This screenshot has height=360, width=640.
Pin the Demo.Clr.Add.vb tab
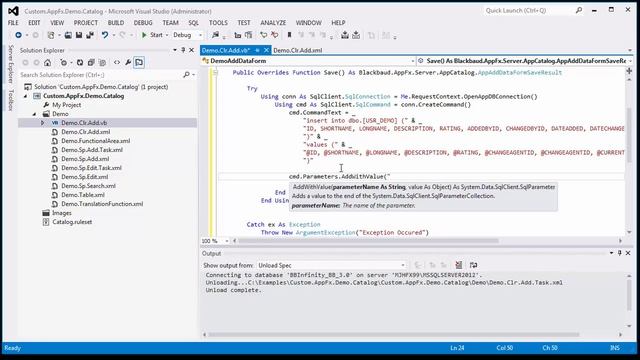tap(257, 50)
